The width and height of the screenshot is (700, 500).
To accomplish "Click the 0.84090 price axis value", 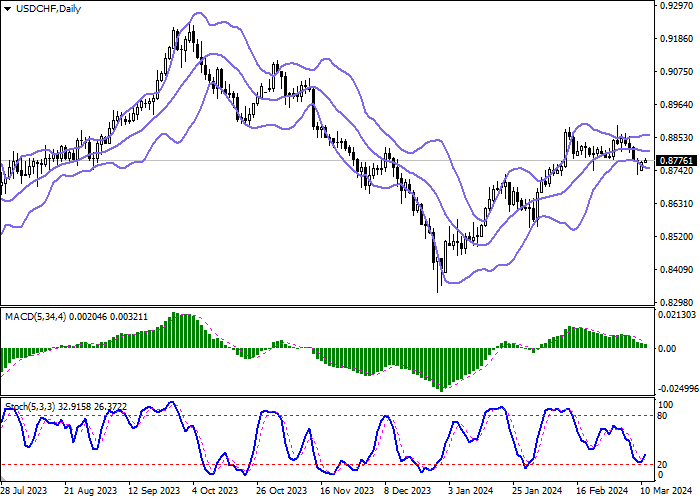I will [x=676, y=270].
